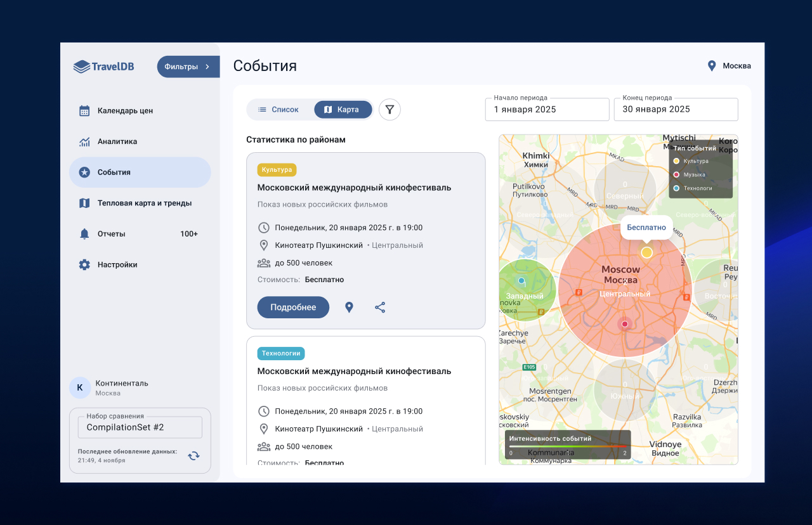Click the Технологи legend swatch
This screenshot has width=812, height=525.
[x=676, y=188]
